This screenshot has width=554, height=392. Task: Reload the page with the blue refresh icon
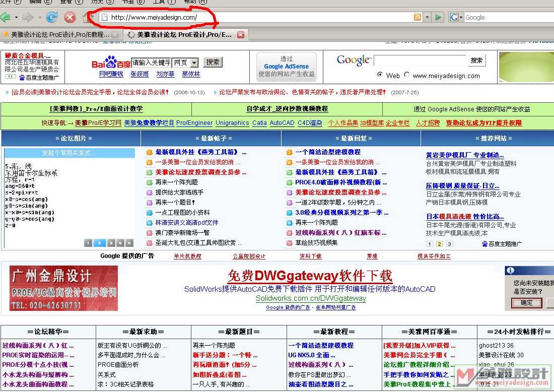51,17
